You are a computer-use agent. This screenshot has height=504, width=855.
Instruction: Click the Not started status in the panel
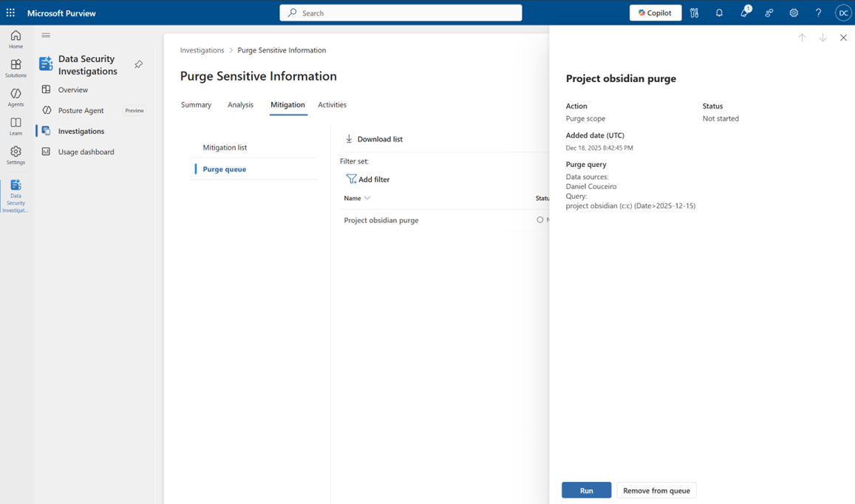tap(721, 118)
